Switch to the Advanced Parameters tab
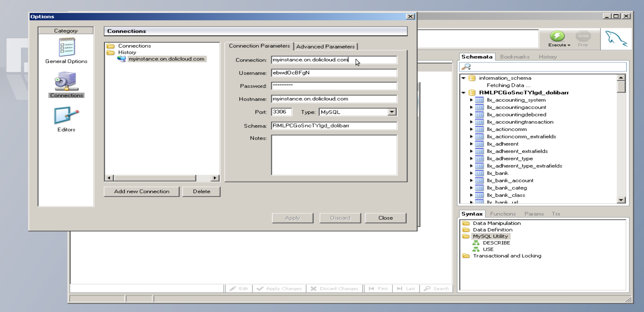This screenshot has height=312, width=644. click(325, 46)
